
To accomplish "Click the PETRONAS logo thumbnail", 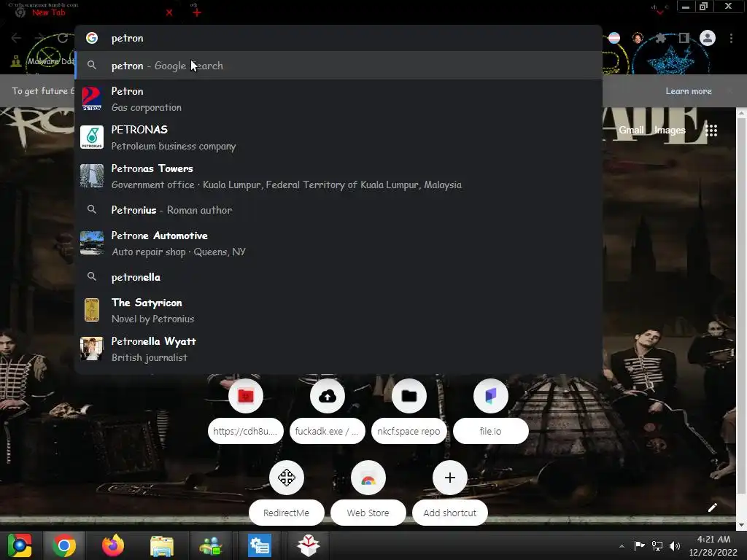I will [x=92, y=138].
